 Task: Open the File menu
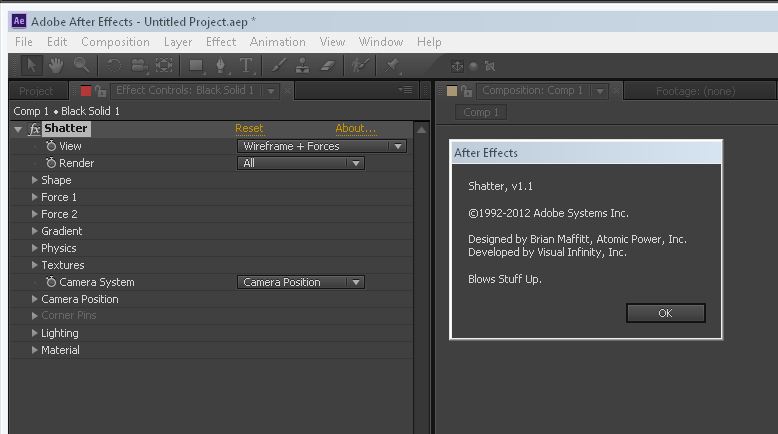coord(23,42)
